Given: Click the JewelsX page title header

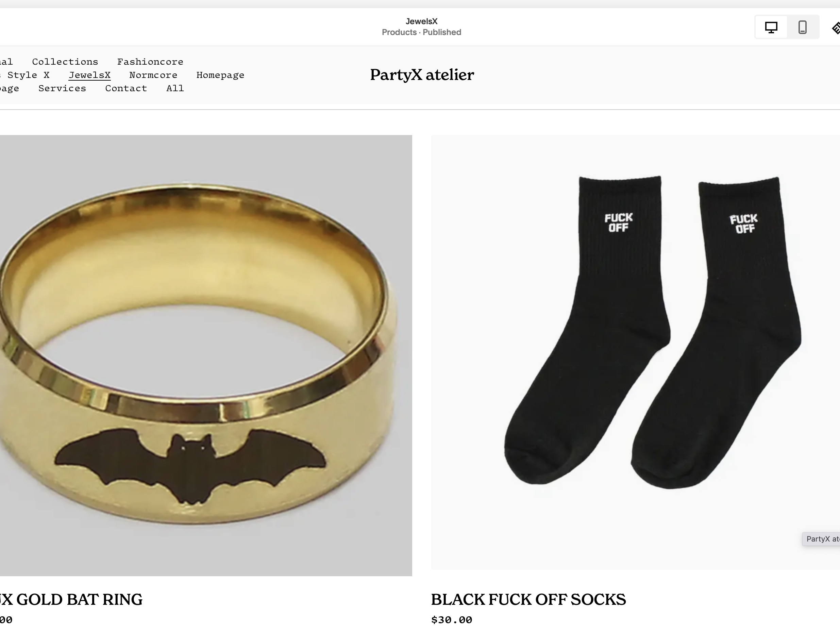Looking at the screenshot, I should (x=421, y=21).
